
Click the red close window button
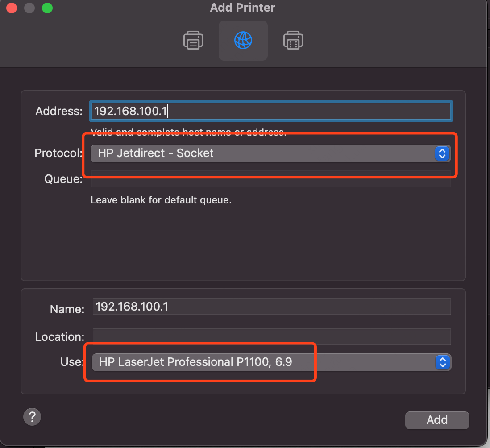[x=12, y=8]
